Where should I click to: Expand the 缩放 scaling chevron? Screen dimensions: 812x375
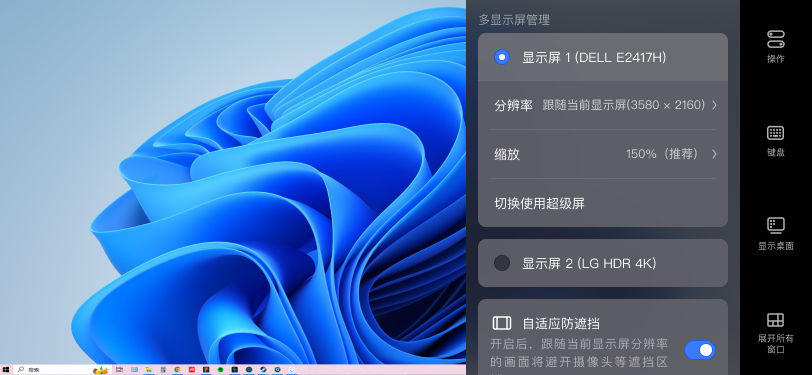714,154
